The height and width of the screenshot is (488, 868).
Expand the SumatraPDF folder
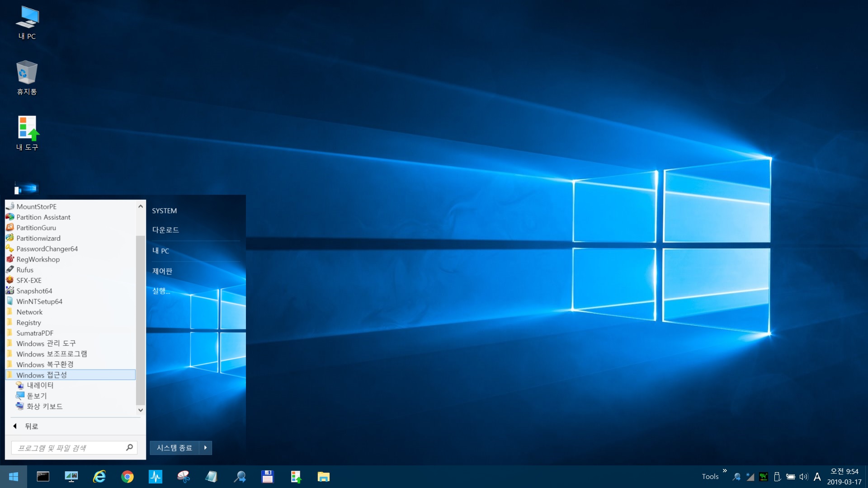pos(70,333)
